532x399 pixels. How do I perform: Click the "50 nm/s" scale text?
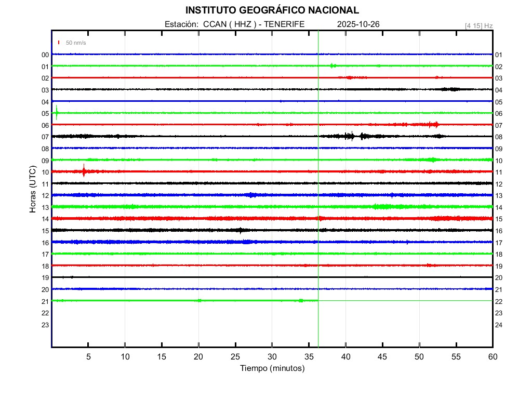coord(76,43)
